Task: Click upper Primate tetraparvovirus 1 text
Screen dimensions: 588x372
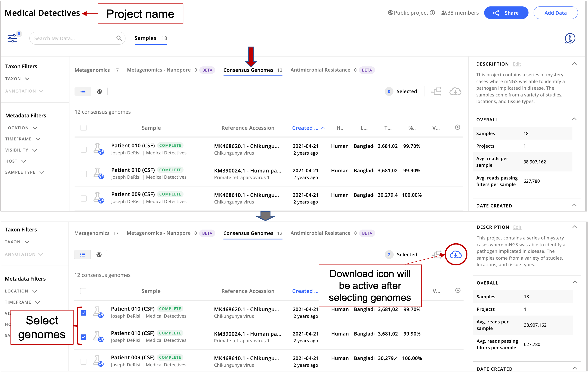Action: coord(241,178)
